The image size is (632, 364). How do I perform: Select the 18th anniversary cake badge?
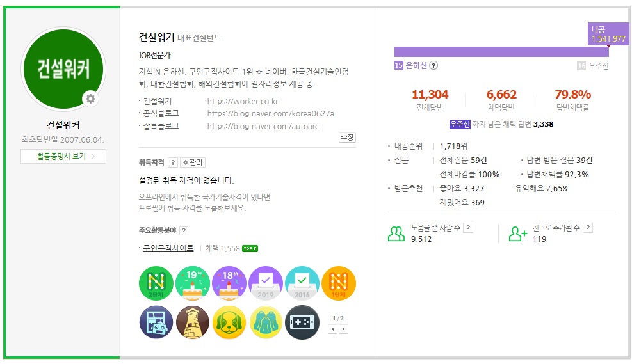(x=229, y=283)
